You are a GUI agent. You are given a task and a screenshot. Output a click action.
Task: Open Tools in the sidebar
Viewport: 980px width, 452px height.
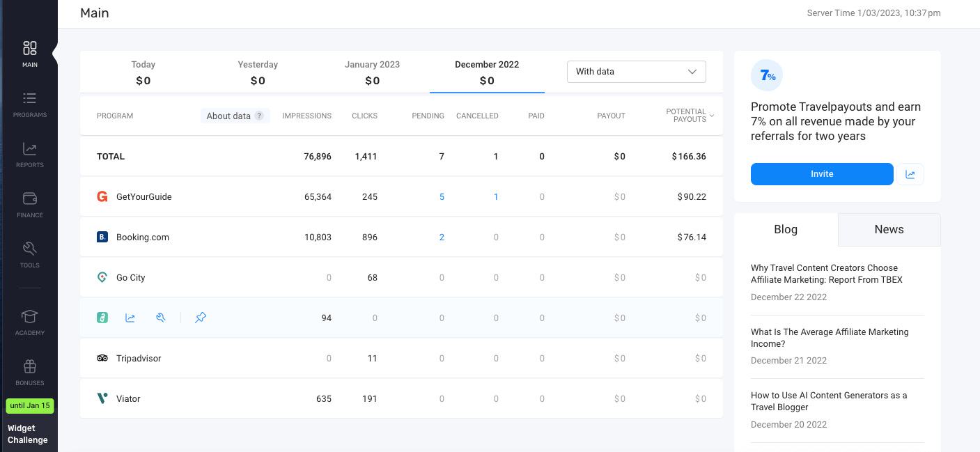29,255
